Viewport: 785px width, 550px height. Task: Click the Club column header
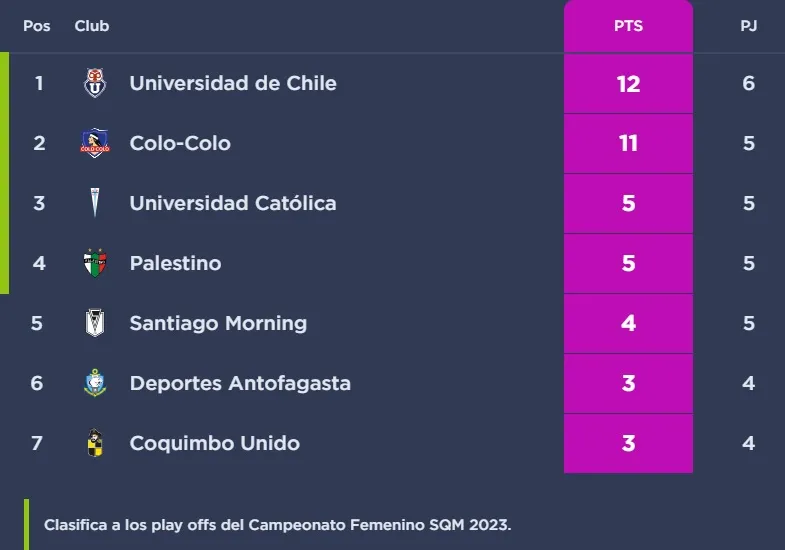tap(92, 26)
